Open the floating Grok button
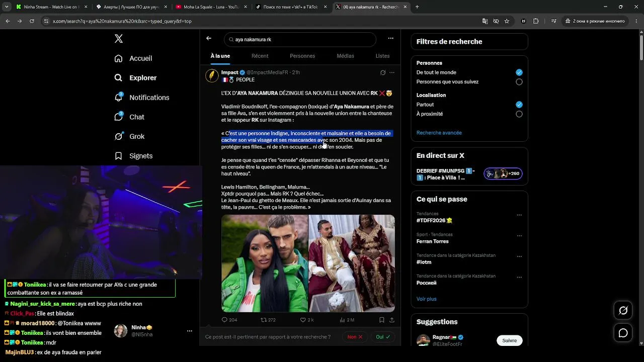Viewport: 644px width, 362px height. click(x=623, y=311)
